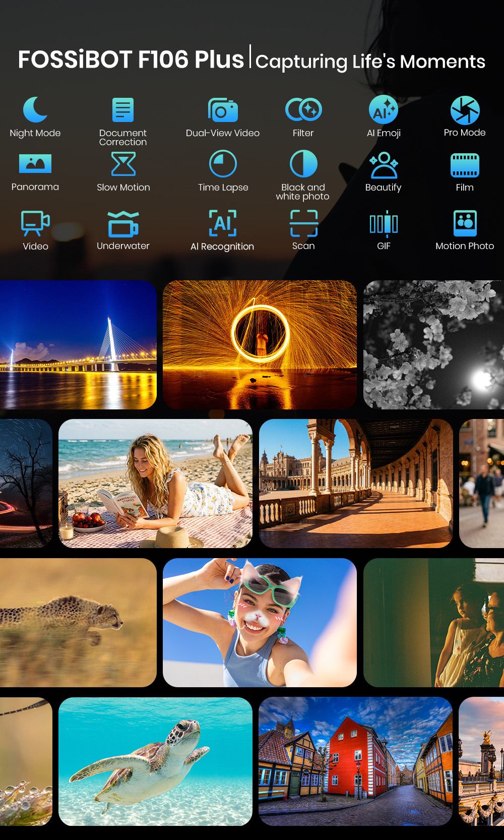Viewport: 504px width, 840px height.
Task: Select the Film strip icon
Action: pos(465,165)
